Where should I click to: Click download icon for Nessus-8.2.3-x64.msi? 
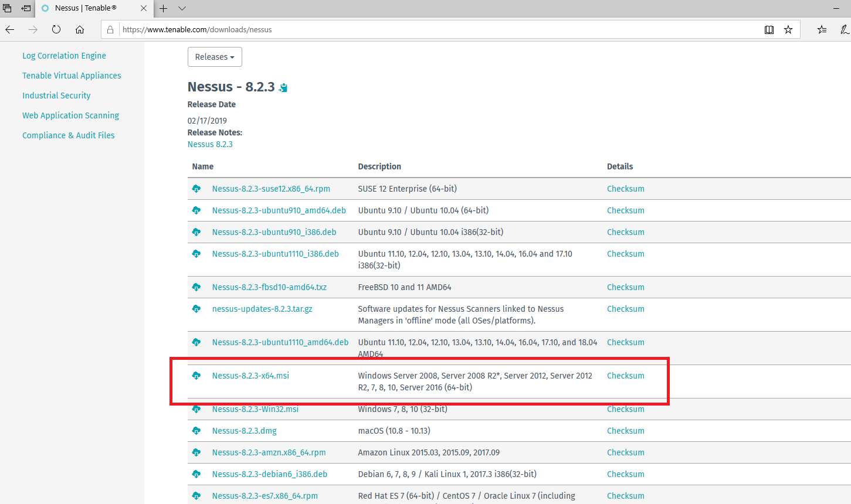pyautogui.click(x=196, y=376)
